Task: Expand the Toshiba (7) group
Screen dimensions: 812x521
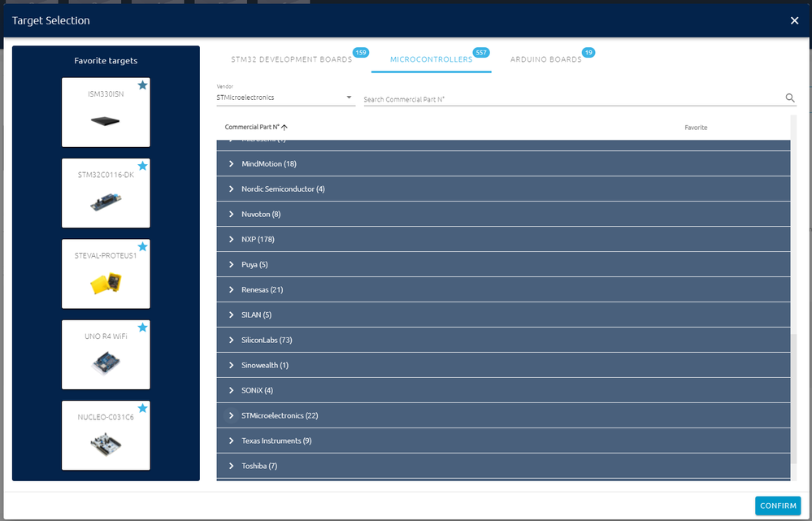Action: click(x=232, y=466)
